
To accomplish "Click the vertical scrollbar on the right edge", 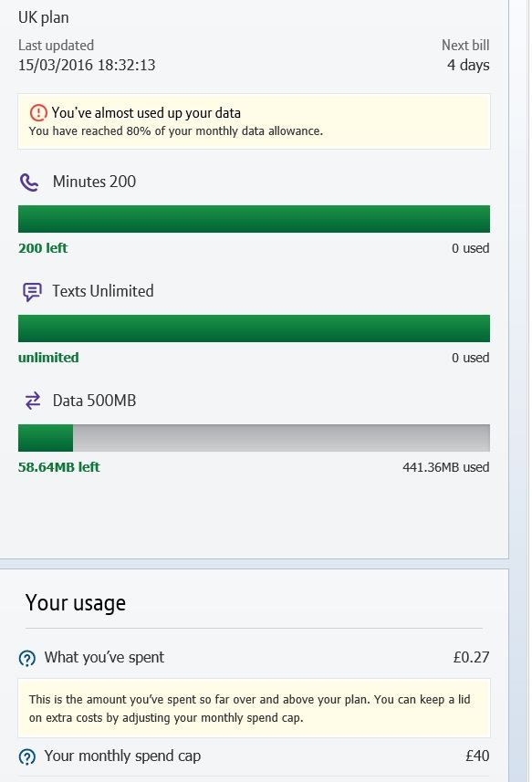I will [x=522, y=391].
